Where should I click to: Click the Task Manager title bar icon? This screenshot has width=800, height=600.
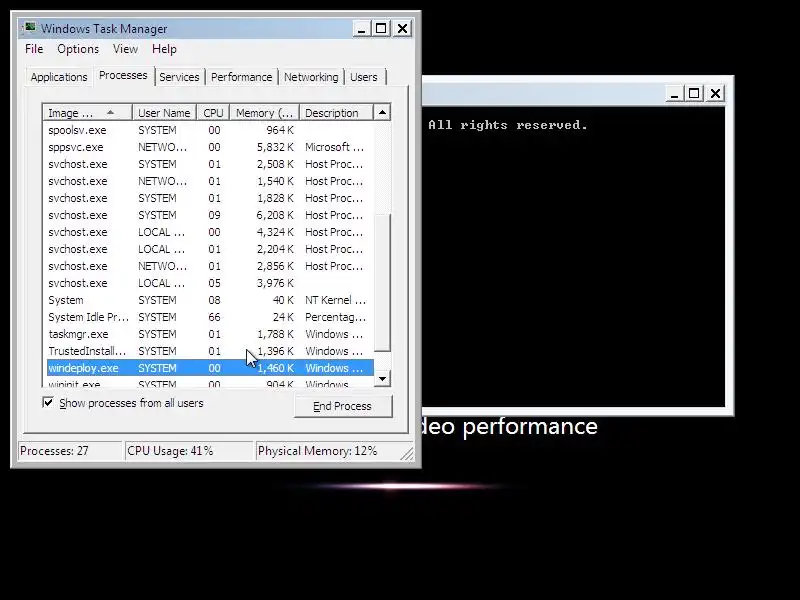pyautogui.click(x=30, y=28)
